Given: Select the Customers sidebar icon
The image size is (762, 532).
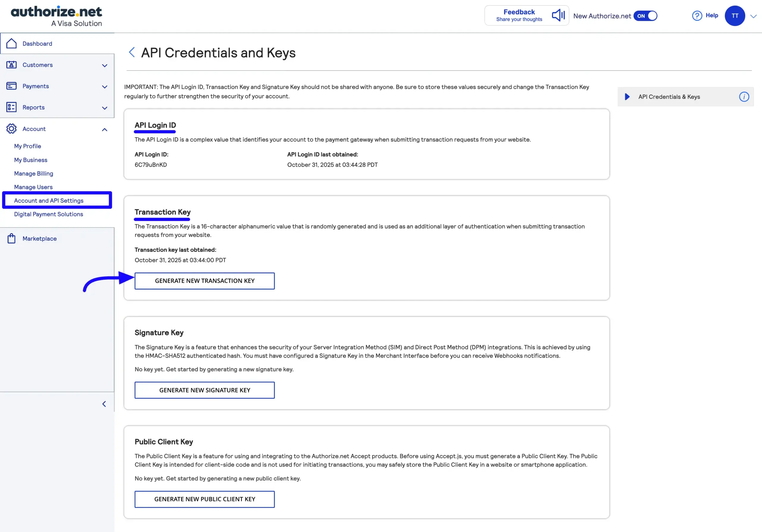Looking at the screenshot, I should click(x=12, y=65).
